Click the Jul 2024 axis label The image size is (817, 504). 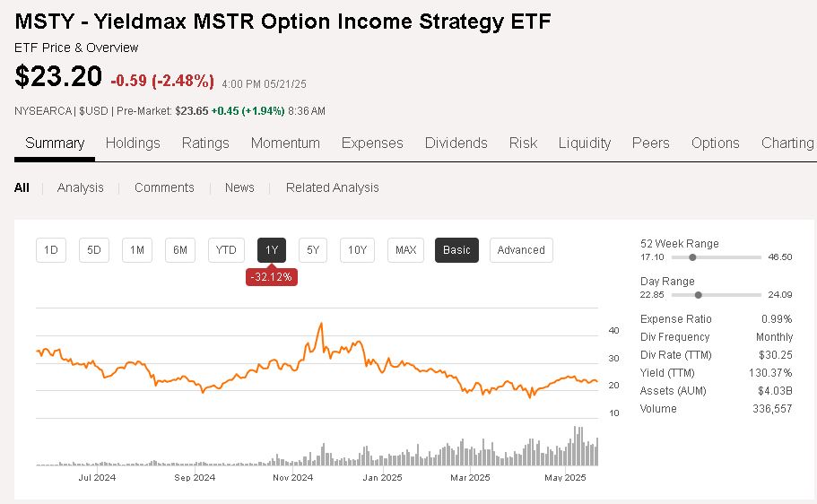coord(97,477)
